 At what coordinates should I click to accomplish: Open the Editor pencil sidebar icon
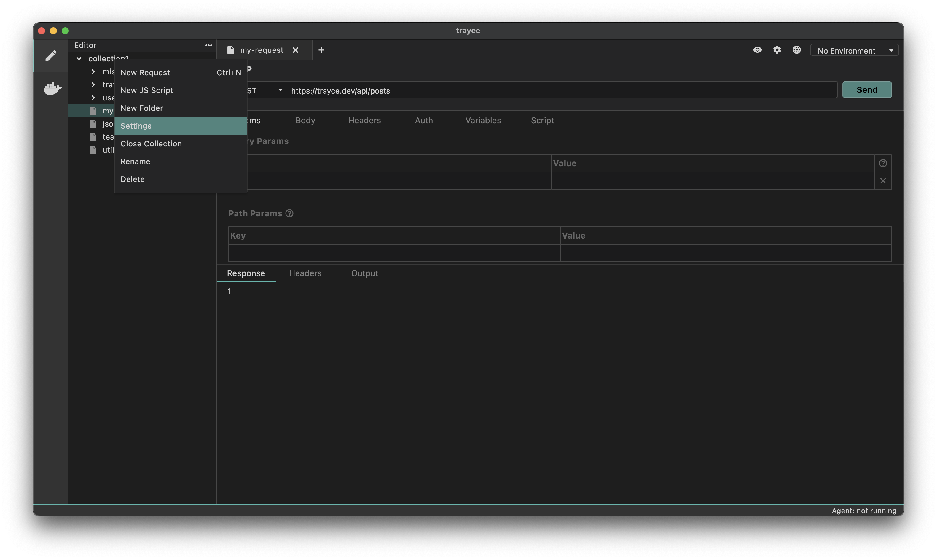51,56
